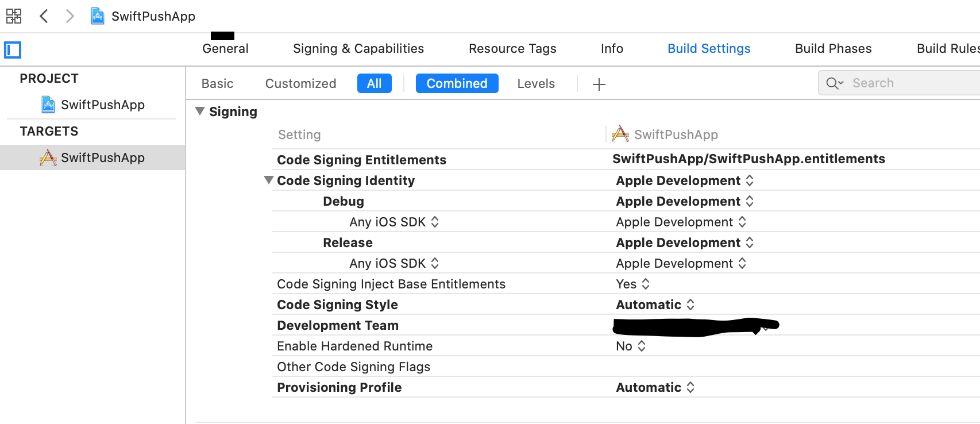
Task: Show Customized build settings
Action: [x=300, y=83]
